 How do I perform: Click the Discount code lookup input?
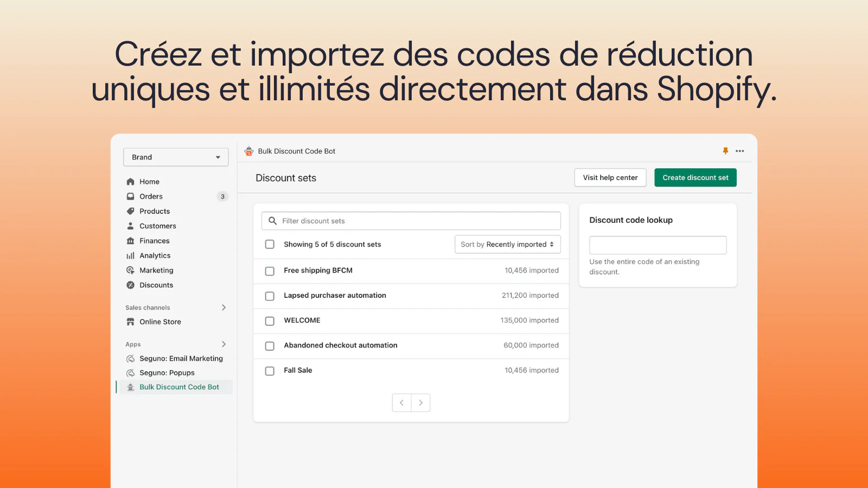658,245
